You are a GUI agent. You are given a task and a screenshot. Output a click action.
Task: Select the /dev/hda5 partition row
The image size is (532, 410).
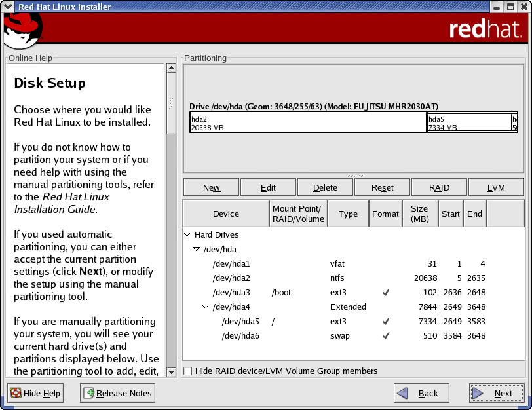coord(354,321)
